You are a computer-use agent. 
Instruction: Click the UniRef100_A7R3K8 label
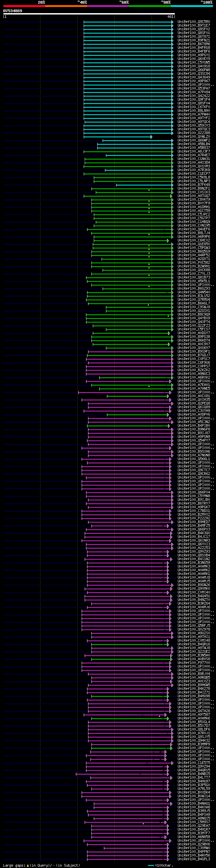pyautogui.click(x=194, y=170)
